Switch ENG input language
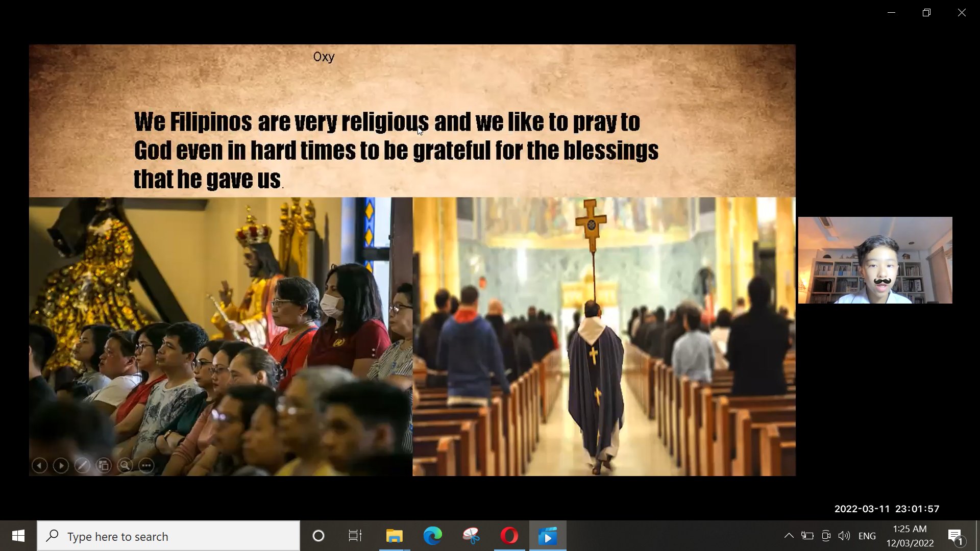The width and height of the screenshot is (980, 551). click(x=867, y=536)
